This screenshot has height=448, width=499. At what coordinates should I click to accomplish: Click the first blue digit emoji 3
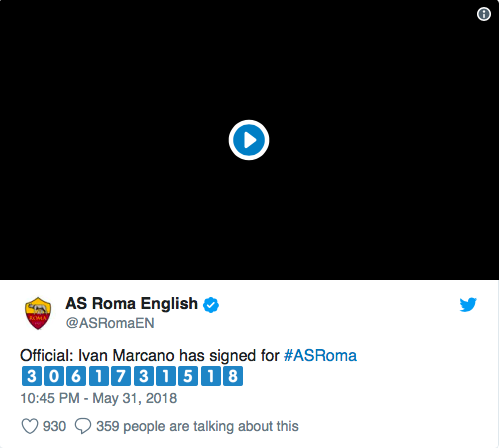point(32,376)
